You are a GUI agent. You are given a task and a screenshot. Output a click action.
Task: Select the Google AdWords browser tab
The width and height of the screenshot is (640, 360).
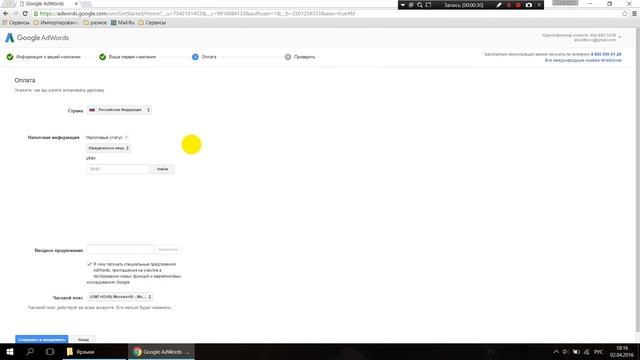pyautogui.click(x=45, y=4)
